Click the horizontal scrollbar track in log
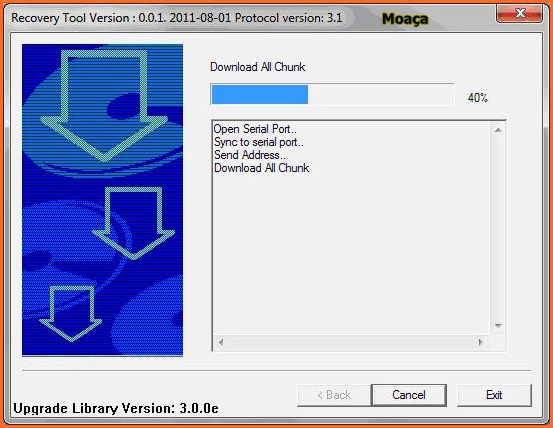Screen dimensions: 553x428 [351, 342]
